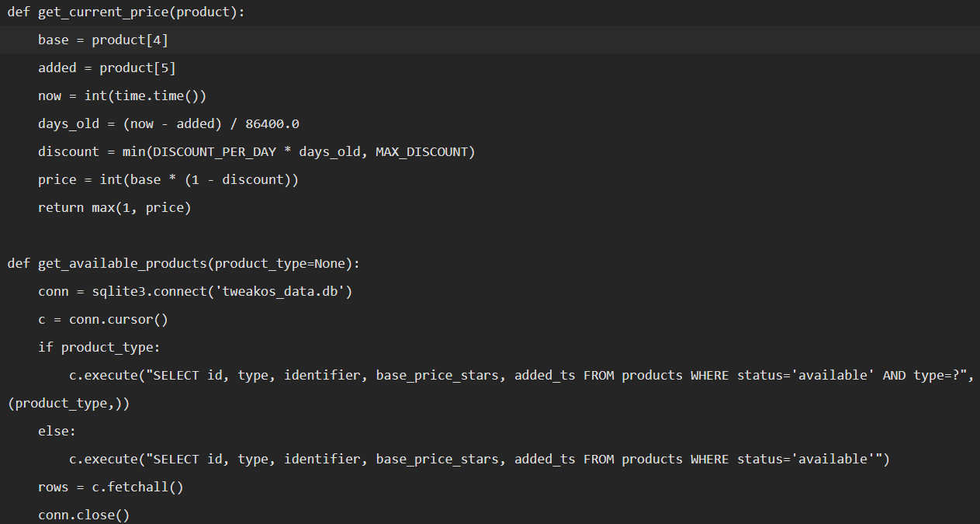Click the 86400.0 constant
980x524 pixels.
[272, 123]
